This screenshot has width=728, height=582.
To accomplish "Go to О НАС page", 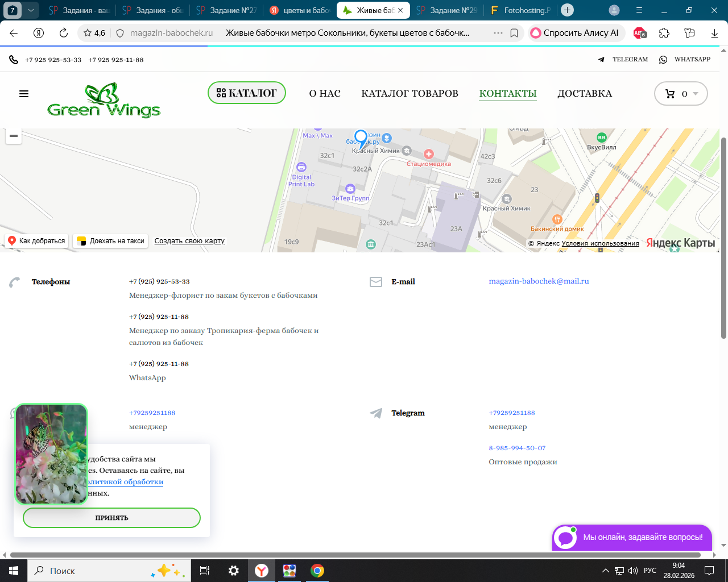I will point(325,93).
